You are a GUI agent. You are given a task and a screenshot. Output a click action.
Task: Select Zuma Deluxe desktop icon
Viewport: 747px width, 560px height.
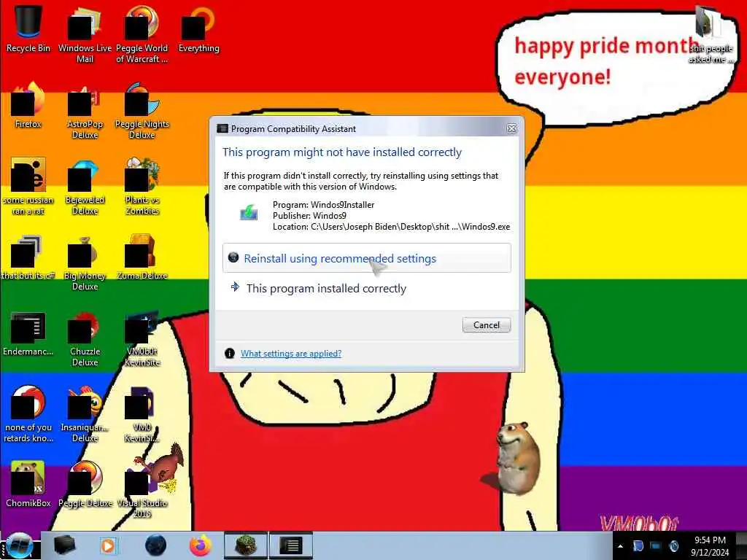pos(142,257)
